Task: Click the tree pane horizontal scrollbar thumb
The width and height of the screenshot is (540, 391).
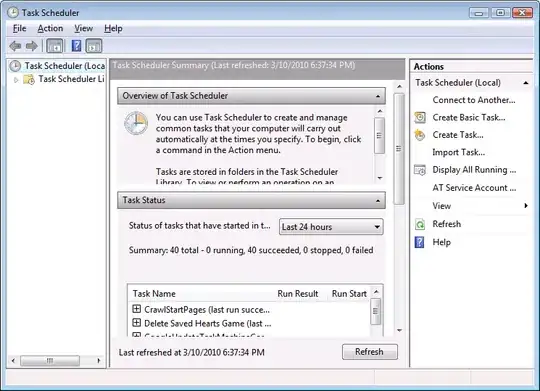Action: [50, 361]
